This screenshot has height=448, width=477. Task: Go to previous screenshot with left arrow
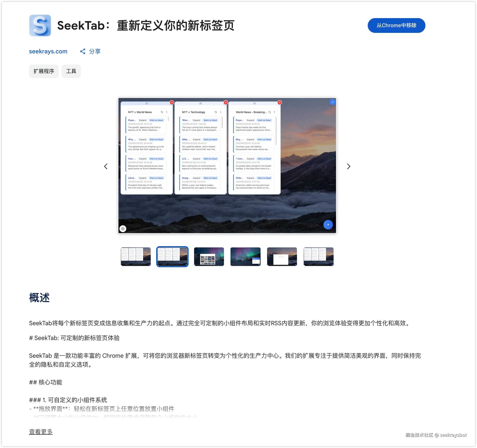106,166
